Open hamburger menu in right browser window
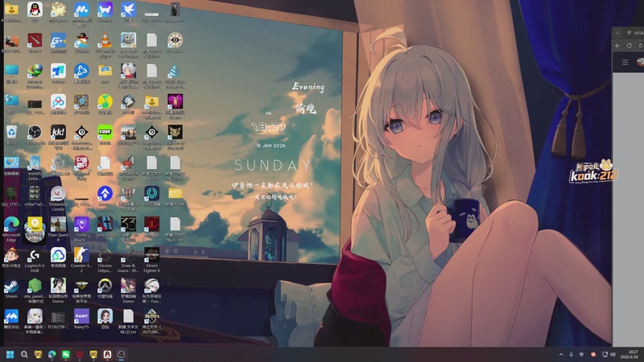Image resolution: width=644 pixels, height=362 pixels. (625, 63)
